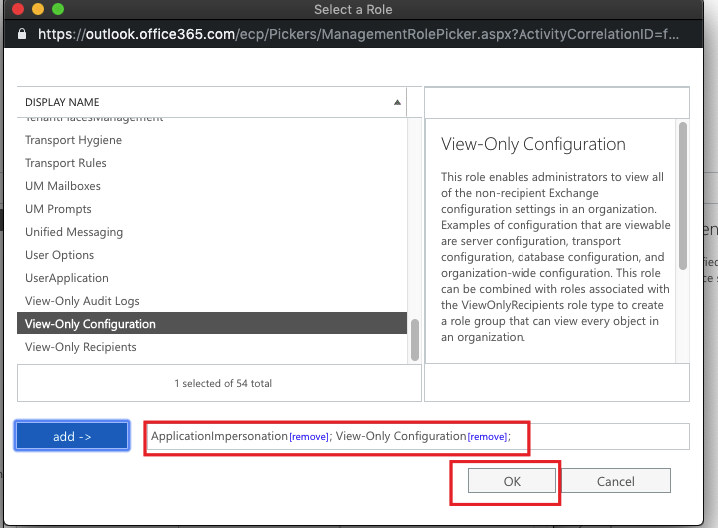Click the add -> button

72,435
